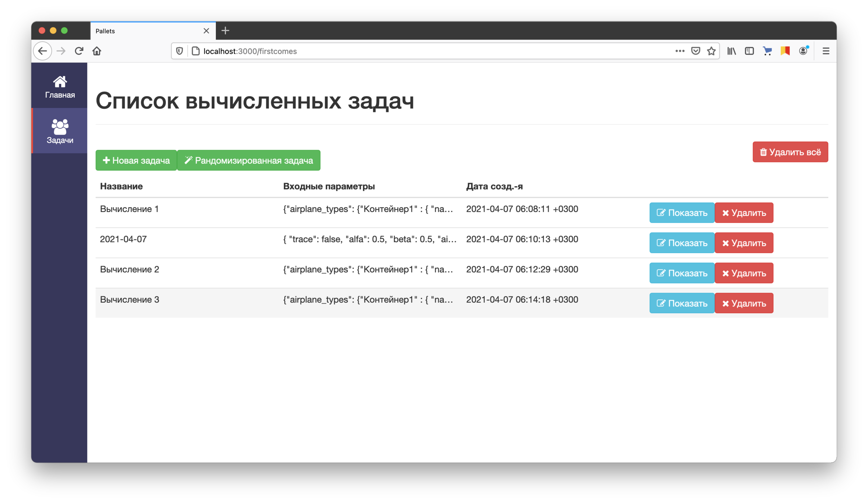Click the browser home icon
This screenshot has height=504, width=868.
tap(97, 51)
